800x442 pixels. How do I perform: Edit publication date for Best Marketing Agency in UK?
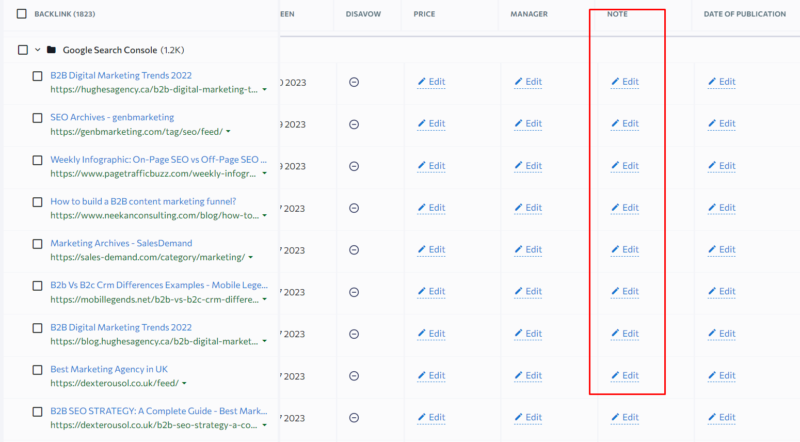point(722,376)
